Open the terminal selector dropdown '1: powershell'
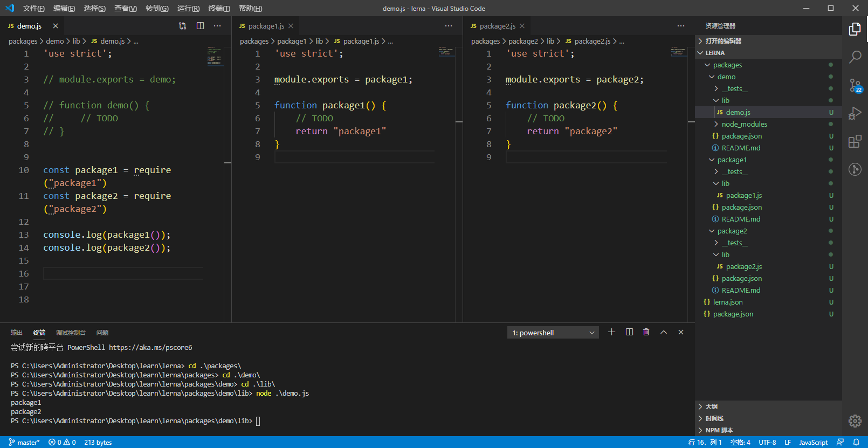868x448 pixels. coord(553,333)
